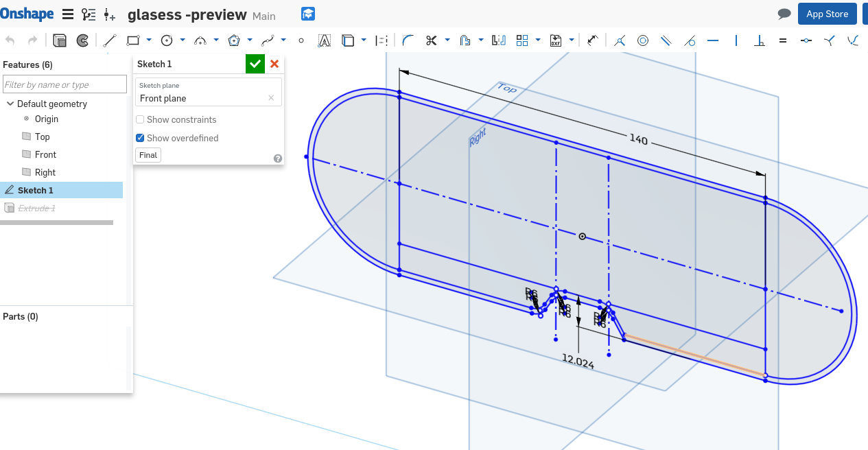868x450 pixels.
Task: Select the Center point circle tool
Action: tap(166, 40)
